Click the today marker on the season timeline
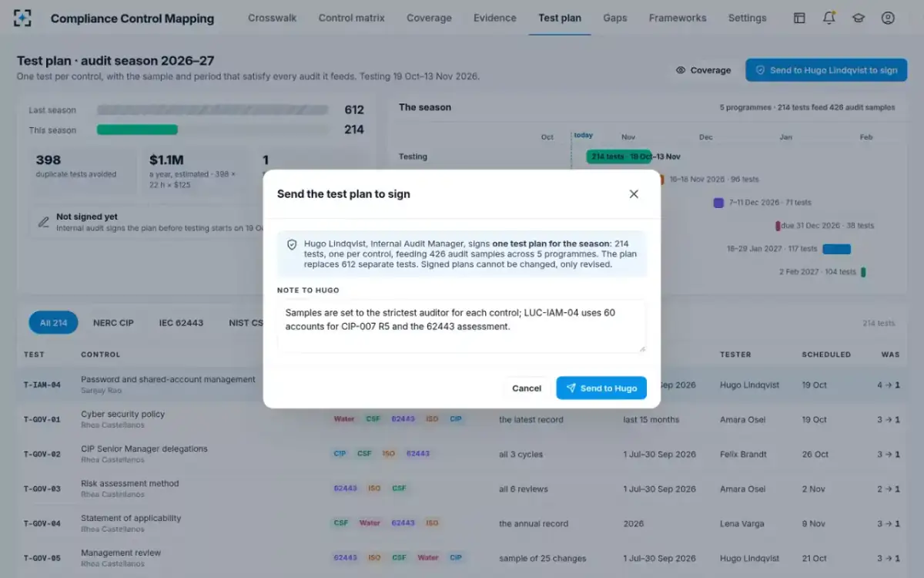This screenshot has width=924, height=578. click(x=583, y=136)
